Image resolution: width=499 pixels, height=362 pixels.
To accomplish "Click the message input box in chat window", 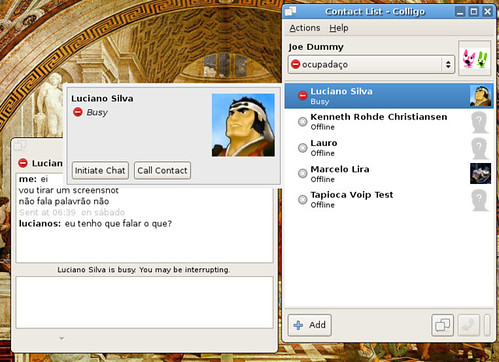I will 145,302.
